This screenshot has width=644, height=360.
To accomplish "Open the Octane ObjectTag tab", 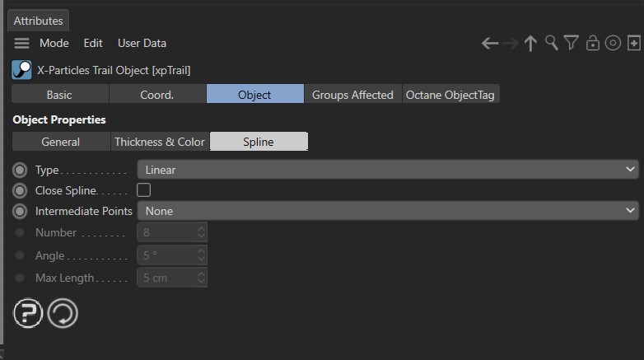I will click(450, 95).
